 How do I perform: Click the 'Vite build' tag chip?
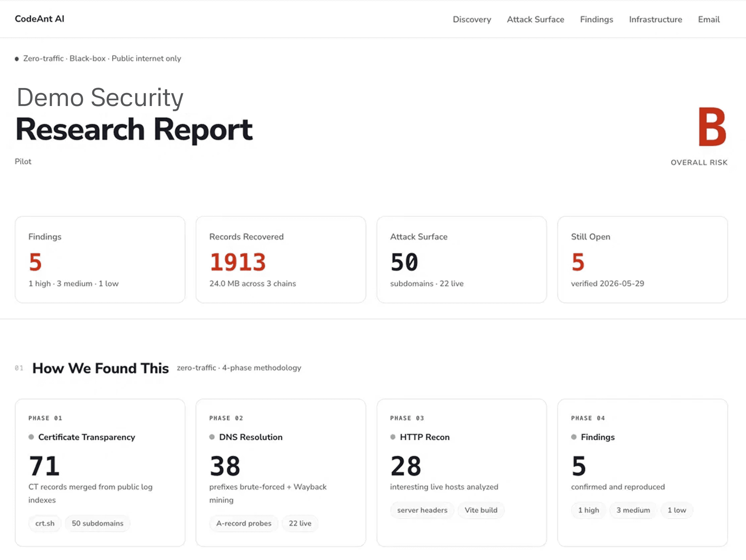tap(481, 510)
